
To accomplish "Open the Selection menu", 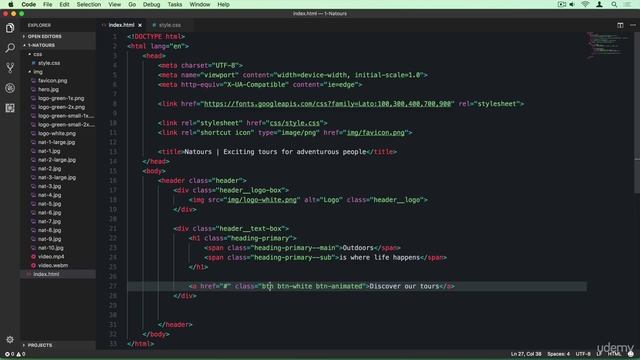I will coord(89,4).
